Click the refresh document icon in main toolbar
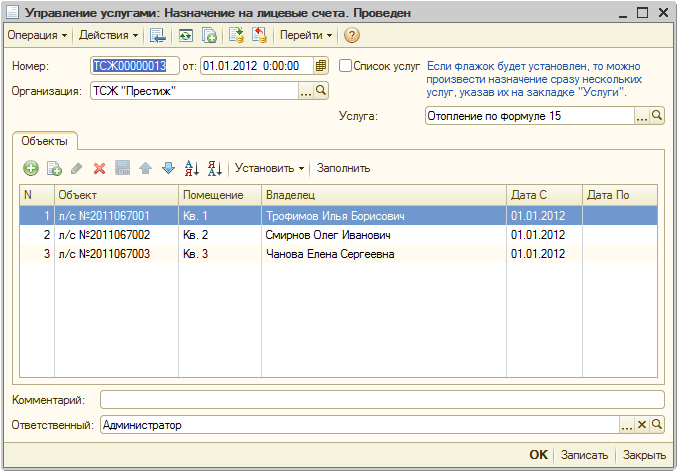 [x=186, y=35]
